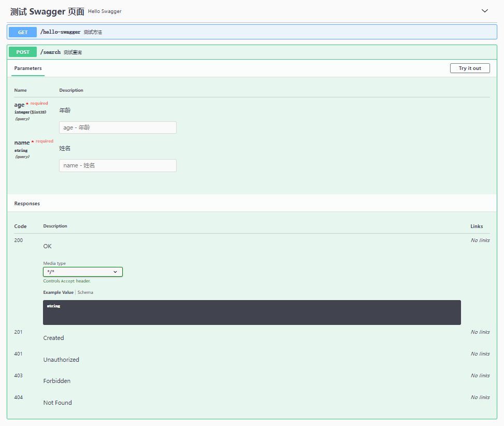
Task: Click the 测试 Swagger 页面 tag title
Action: pos(47,11)
